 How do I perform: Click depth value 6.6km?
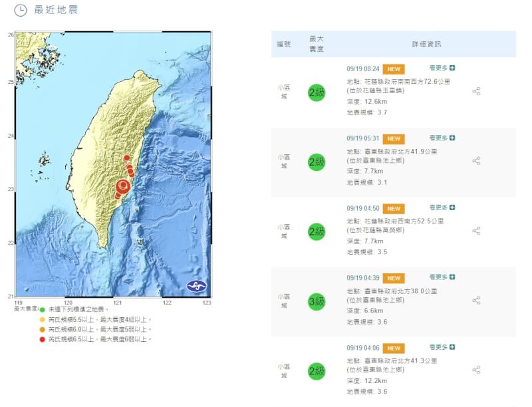(374, 311)
